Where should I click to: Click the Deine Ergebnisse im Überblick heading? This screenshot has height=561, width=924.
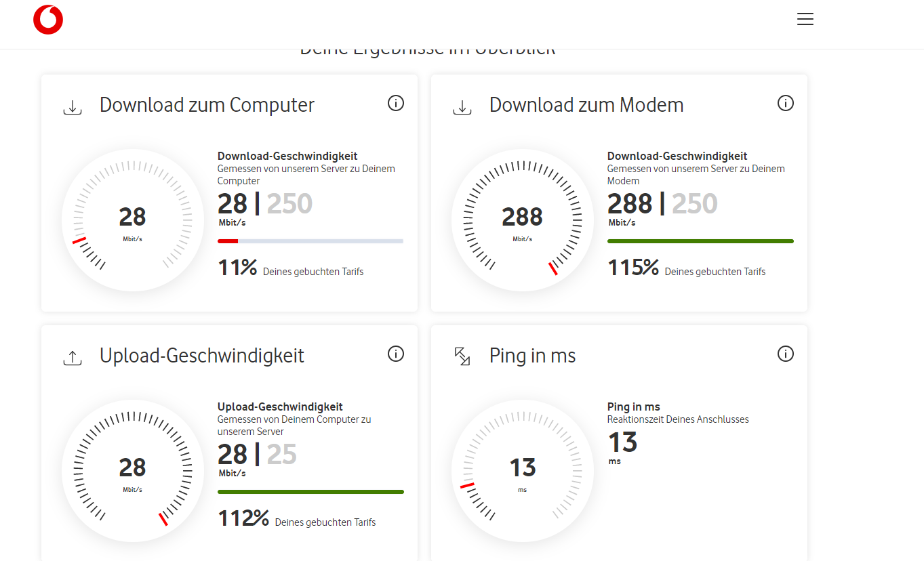click(x=427, y=47)
